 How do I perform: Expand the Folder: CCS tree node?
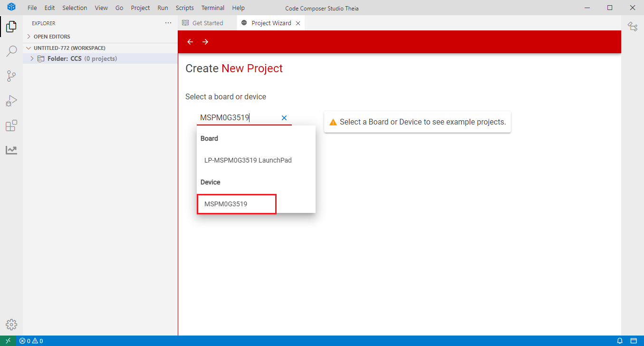pyautogui.click(x=32, y=59)
